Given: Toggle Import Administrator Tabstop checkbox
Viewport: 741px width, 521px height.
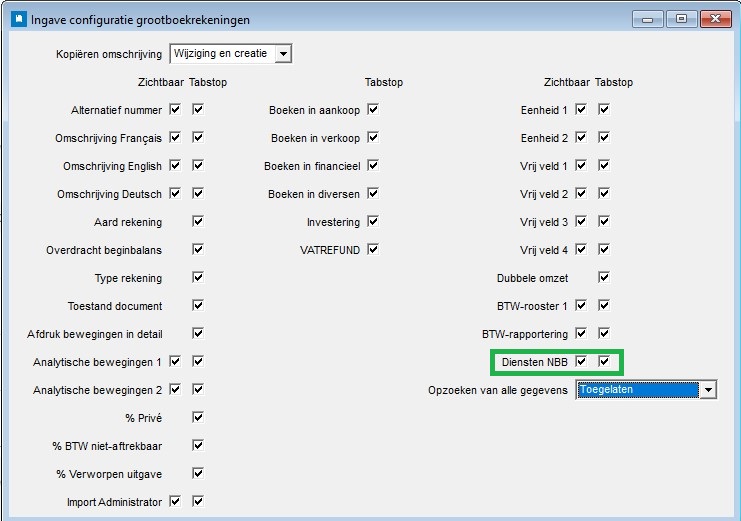Looking at the screenshot, I should point(198,501).
